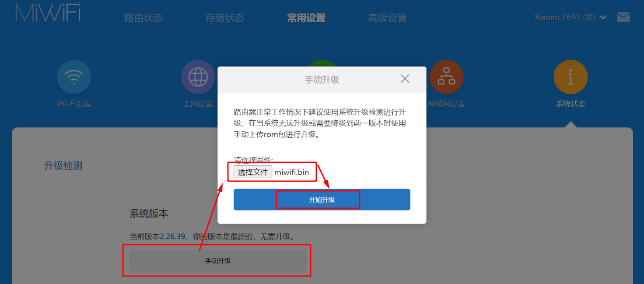Open the 高级设置 tab
This screenshot has height=284, width=644.
click(388, 18)
